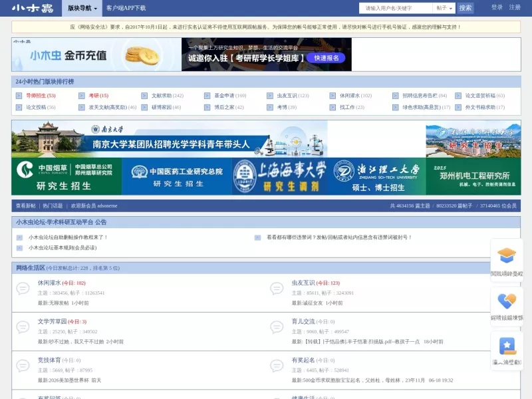532x399 pixels.
Task: Click icon beside 休闲灌水 hot board
Action: [333, 96]
